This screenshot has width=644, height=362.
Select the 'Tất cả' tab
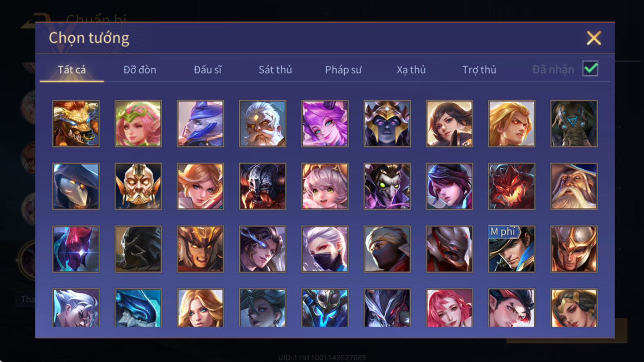pyautogui.click(x=72, y=70)
